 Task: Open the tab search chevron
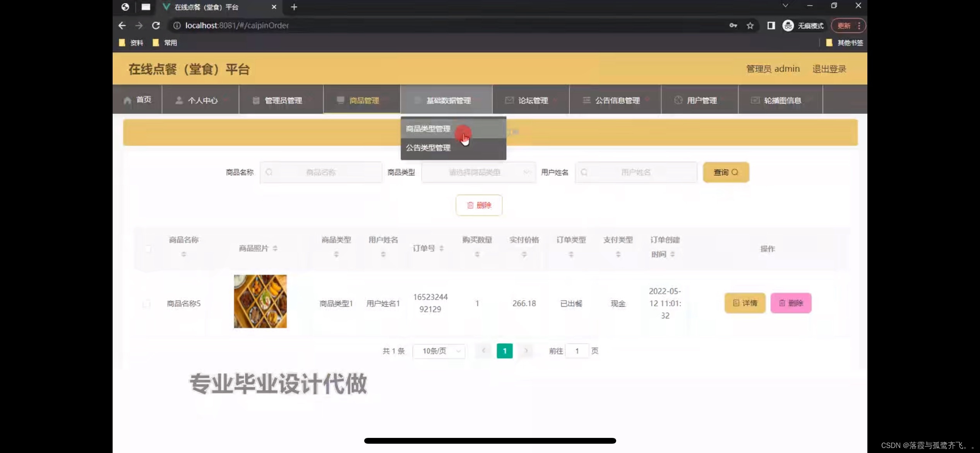[785, 6]
